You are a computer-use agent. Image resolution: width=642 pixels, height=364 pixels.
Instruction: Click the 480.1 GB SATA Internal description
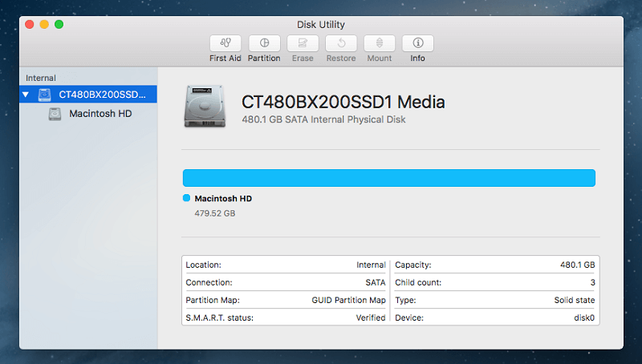tap(323, 119)
